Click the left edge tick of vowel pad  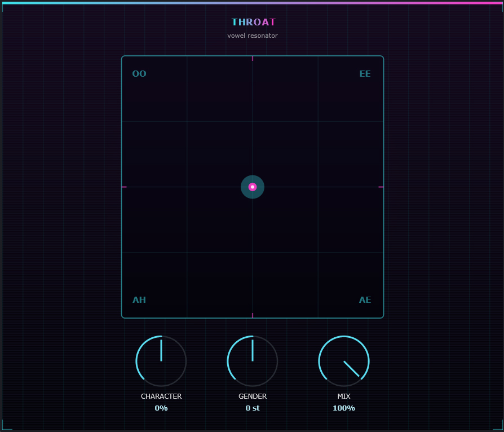[x=124, y=187]
